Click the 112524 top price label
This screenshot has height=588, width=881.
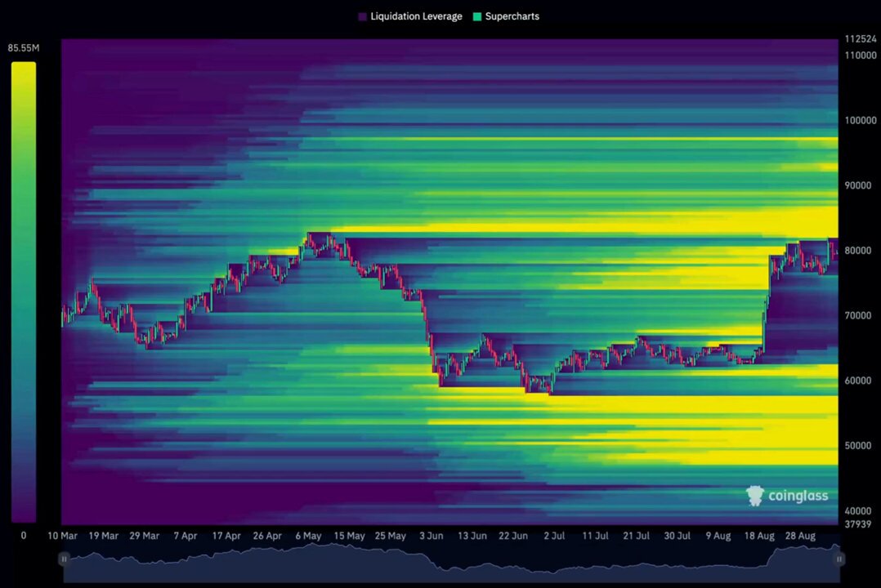[x=861, y=38]
